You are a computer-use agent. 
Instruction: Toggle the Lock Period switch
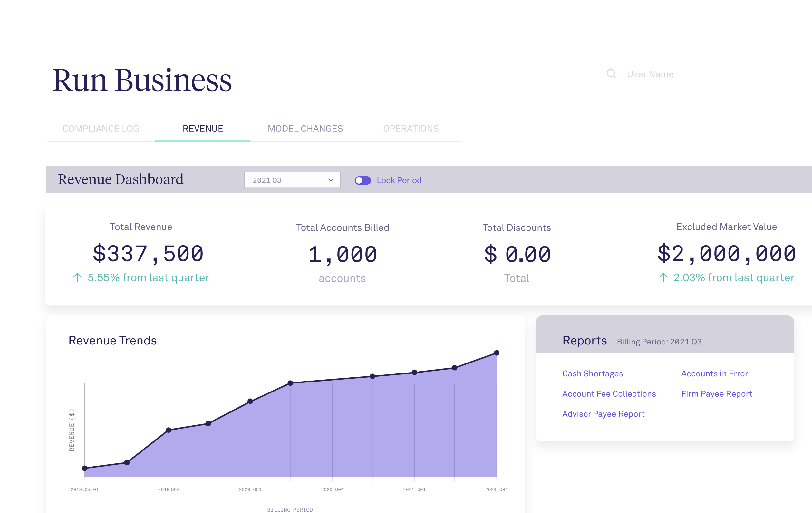[363, 180]
